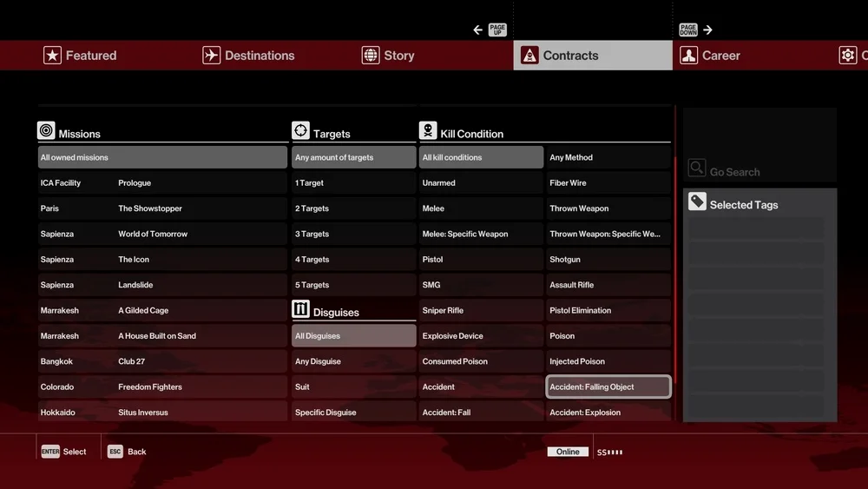The height and width of the screenshot is (489, 868).
Task: Choose 4 Targets filter
Action: point(354,259)
